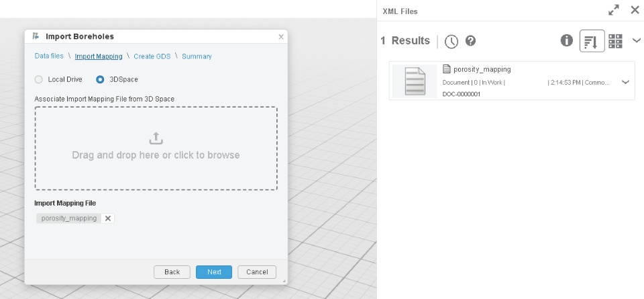Remove the porosity_mapping file tag
The width and height of the screenshot is (644, 299).
coord(107,218)
